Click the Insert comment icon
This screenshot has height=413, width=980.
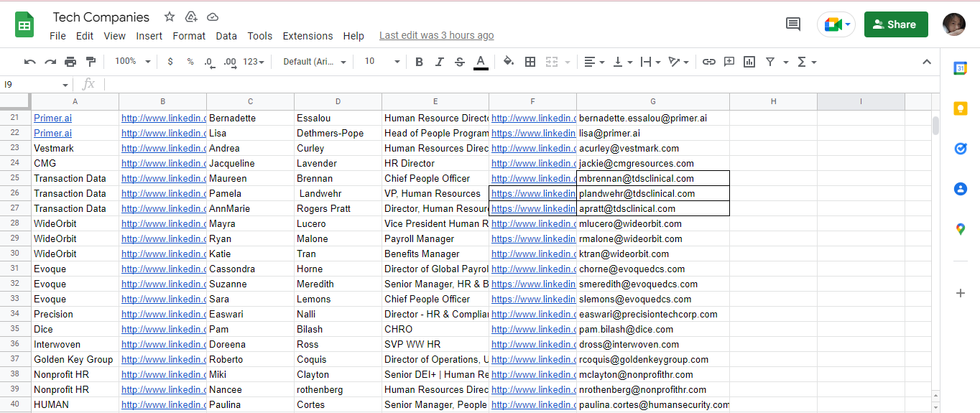[x=729, y=62]
